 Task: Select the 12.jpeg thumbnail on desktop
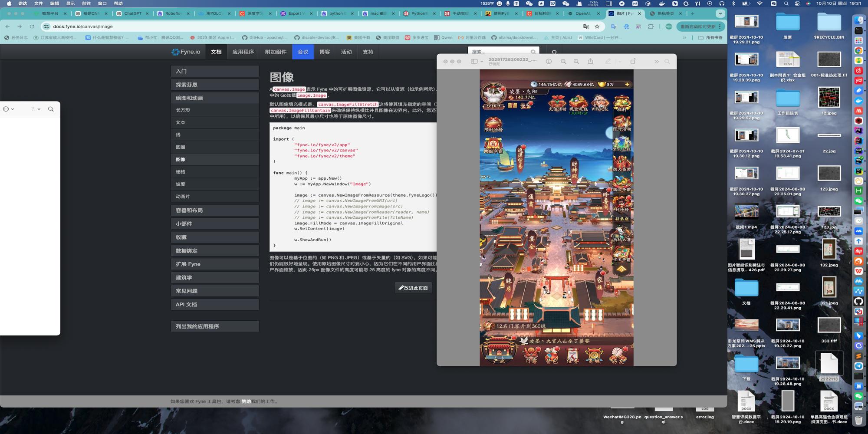829,98
